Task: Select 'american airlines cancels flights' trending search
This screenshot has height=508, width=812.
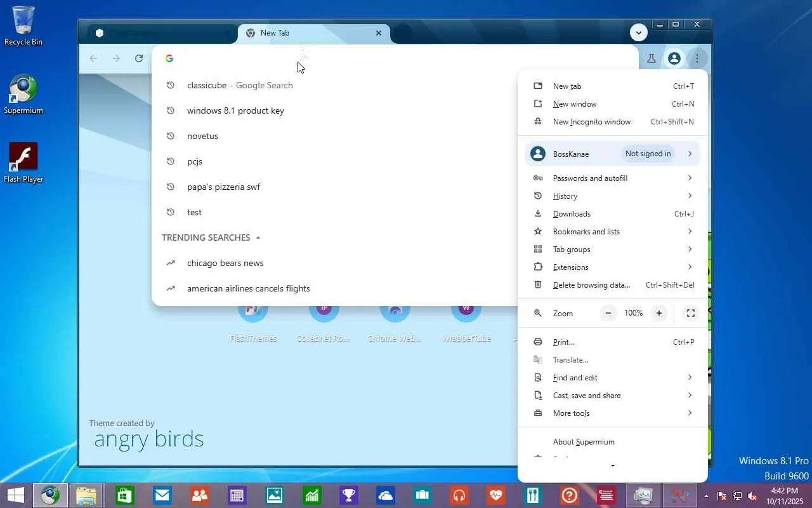Action: 333,288
